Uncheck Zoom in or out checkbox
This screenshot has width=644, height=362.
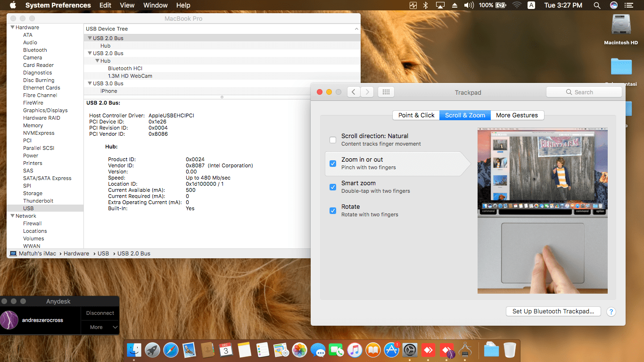click(x=333, y=164)
